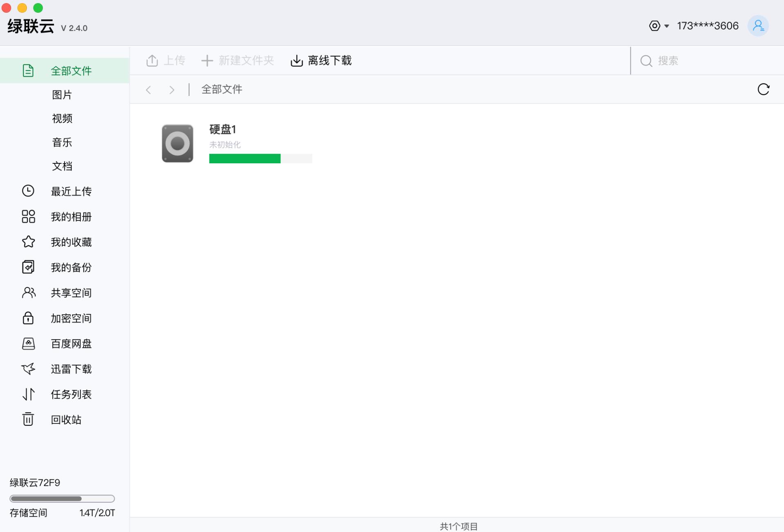
Task: Open the user avatar account menu
Action: [x=758, y=26]
